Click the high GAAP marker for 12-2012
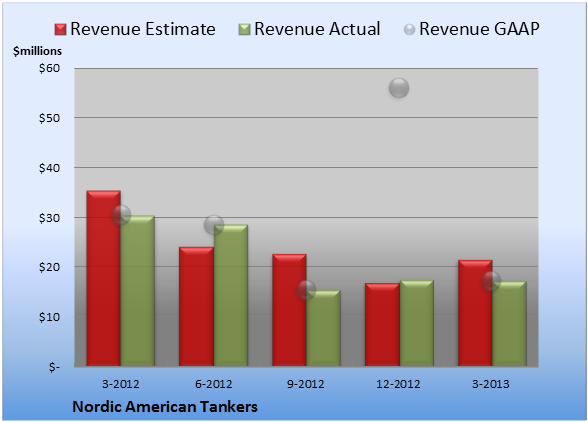Image resolution: width=588 pixels, height=422 pixels. (x=399, y=88)
